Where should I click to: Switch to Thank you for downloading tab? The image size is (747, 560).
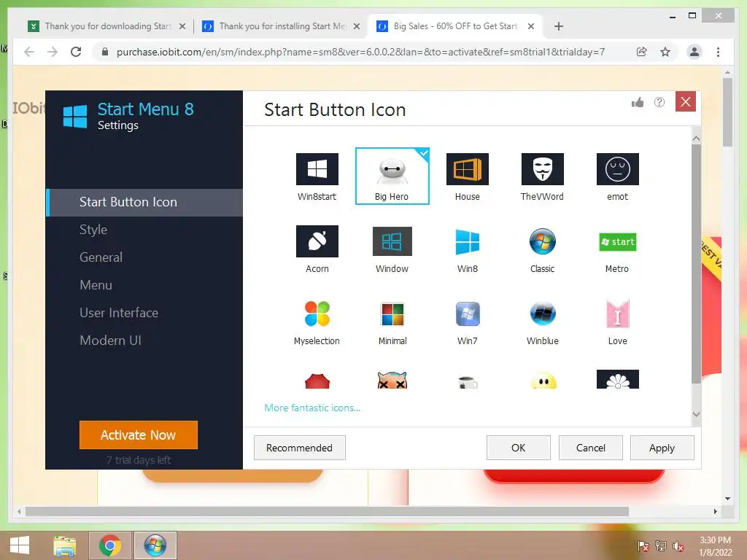point(107,26)
